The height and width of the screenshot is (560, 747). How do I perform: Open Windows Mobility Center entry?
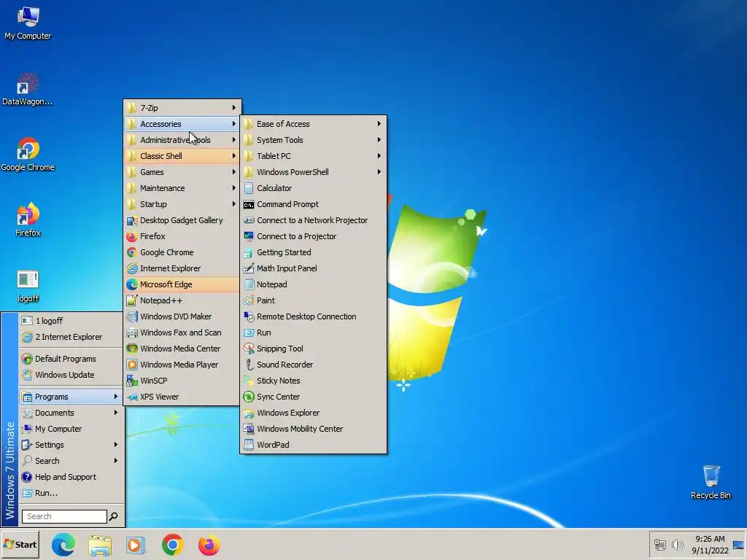[x=314, y=429]
